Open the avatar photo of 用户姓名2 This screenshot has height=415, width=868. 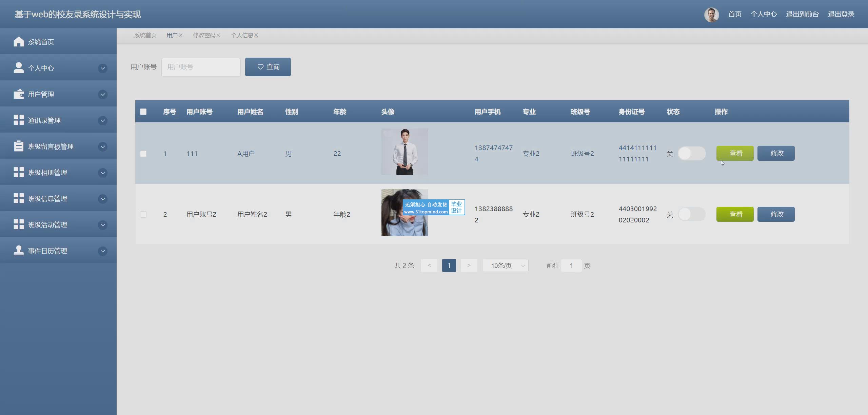[405, 213]
